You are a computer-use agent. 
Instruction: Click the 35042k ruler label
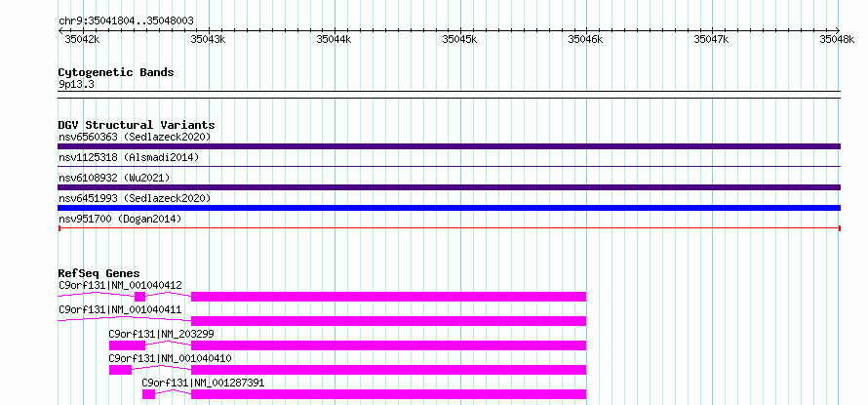coord(82,39)
